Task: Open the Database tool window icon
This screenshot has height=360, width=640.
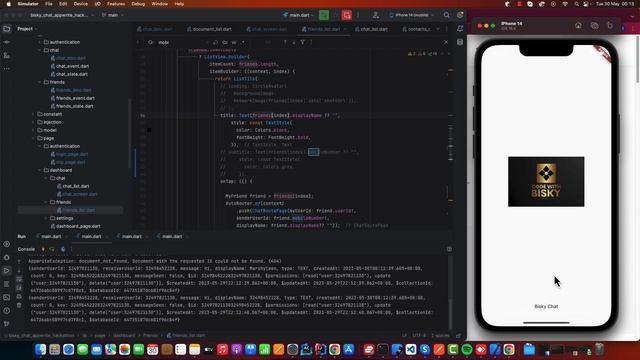Action: (x=460, y=42)
